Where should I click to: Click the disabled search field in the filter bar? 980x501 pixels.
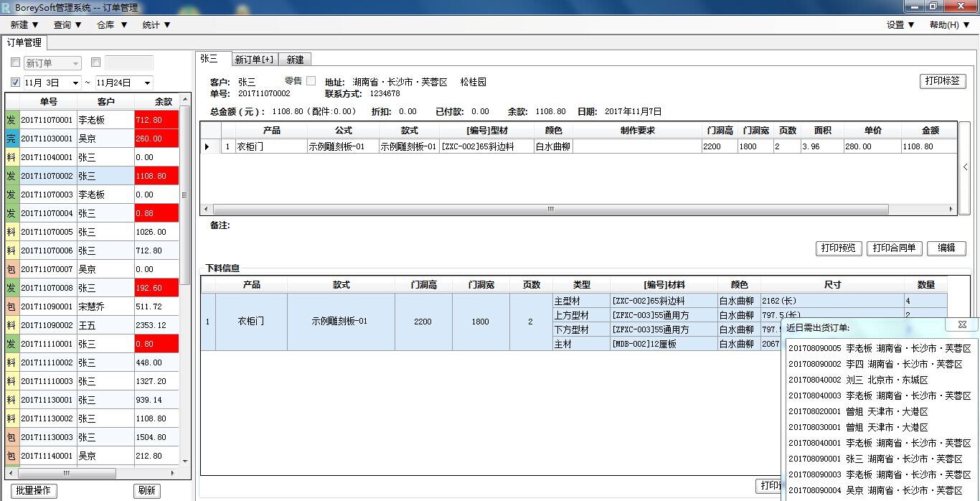click(x=129, y=63)
